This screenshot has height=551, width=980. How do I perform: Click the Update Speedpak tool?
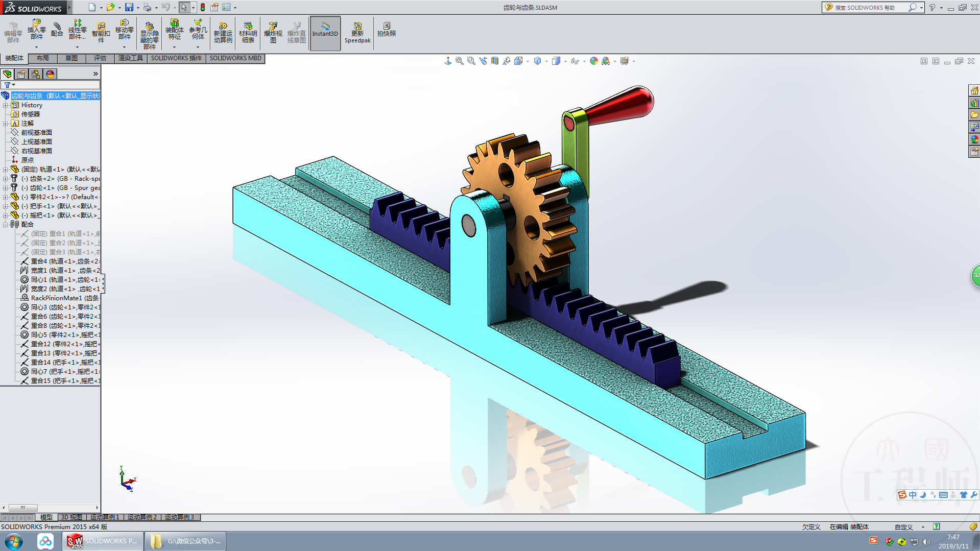click(x=357, y=33)
